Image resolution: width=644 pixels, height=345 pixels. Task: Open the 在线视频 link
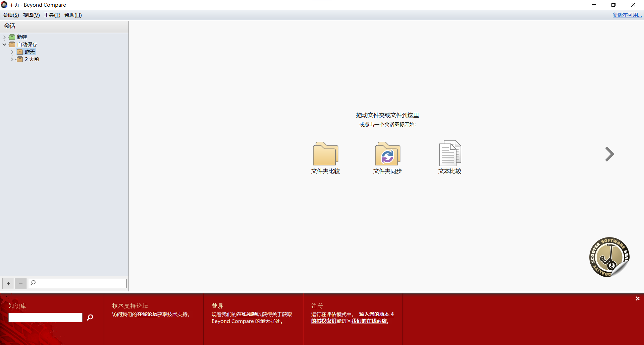(247, 314)
